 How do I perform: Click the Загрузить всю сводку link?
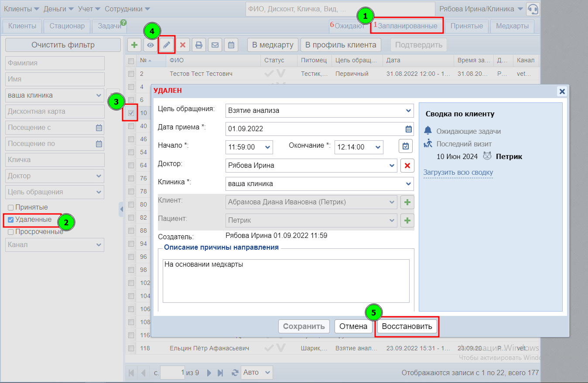[x=458, y=173]
